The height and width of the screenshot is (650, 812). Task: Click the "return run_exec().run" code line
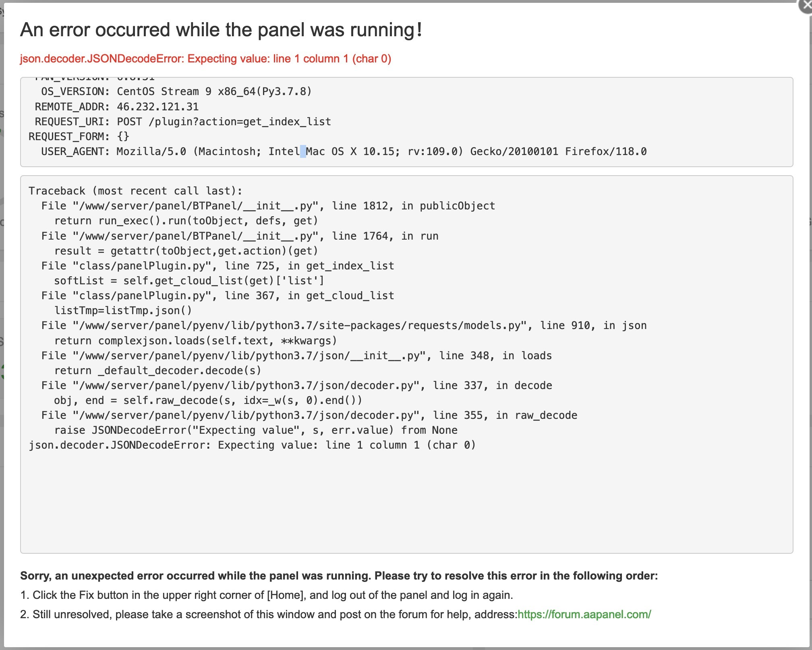pos(186,221)
